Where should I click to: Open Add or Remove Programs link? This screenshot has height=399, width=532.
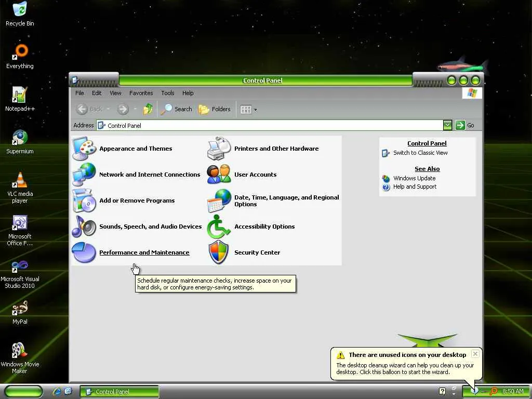(x=137, y=201)
